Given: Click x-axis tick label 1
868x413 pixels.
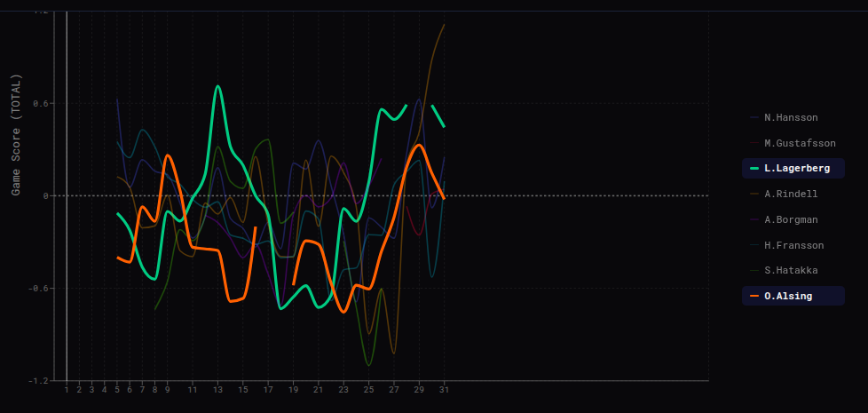Looking at the screenshot, I should tap(67, 389).
